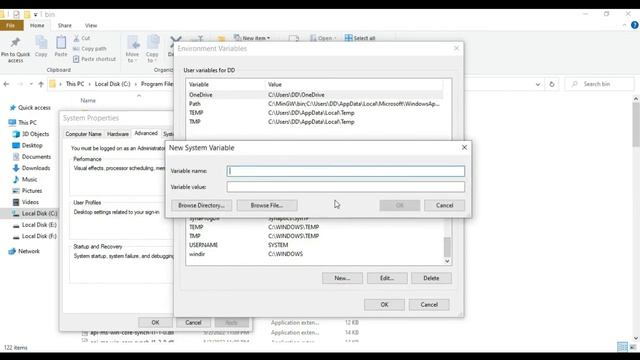Image resolution: width=640 pixels, height=360 pixels.
Task: Switch to the Home ribbon tab
Action: [37, 25]
